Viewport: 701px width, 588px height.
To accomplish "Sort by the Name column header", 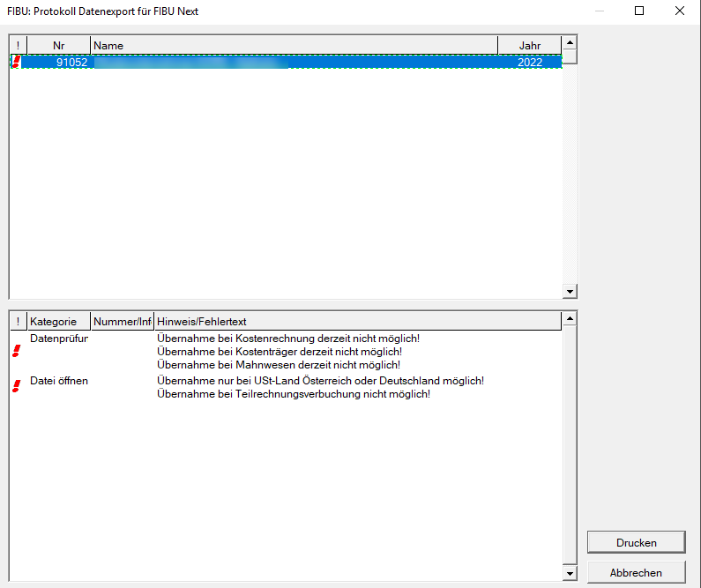I will click(294, 45).
